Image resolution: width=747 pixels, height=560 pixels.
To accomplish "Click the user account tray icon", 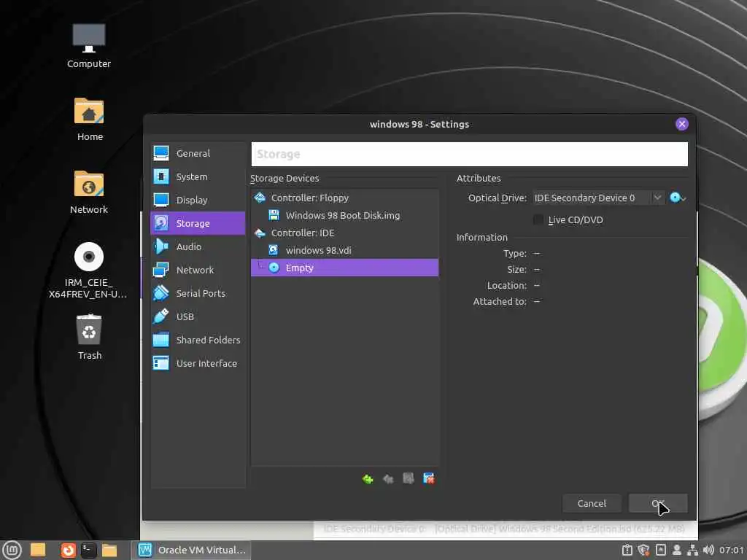I will [x=676, y=550].
